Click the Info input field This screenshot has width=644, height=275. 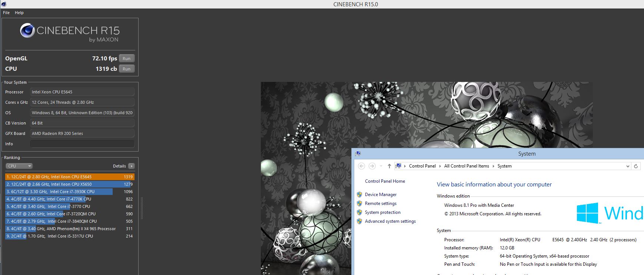pyautogui.click(x=82, y=144)
